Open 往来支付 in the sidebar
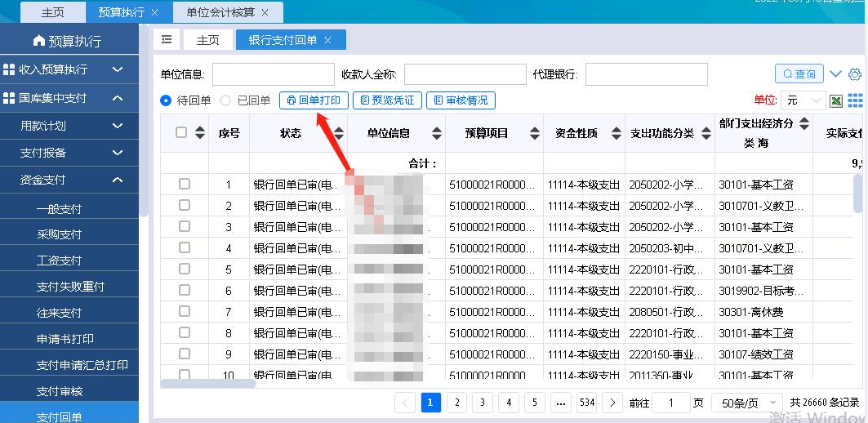This screenshot has width=868, height=423. 60,313
